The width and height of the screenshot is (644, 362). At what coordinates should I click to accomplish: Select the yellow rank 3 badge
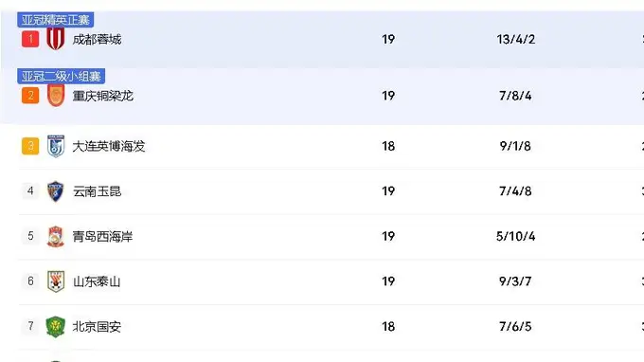(x=30, y=146)
